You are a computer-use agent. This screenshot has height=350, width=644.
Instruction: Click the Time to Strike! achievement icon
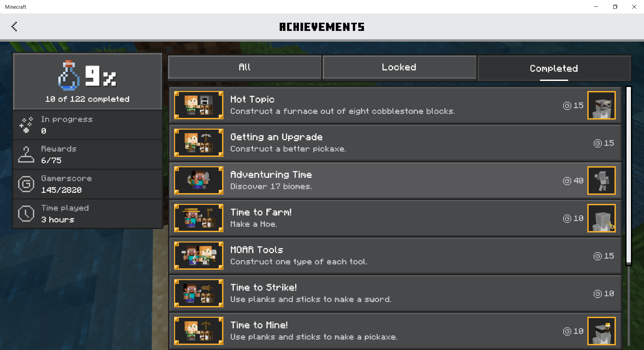(199, 293)
